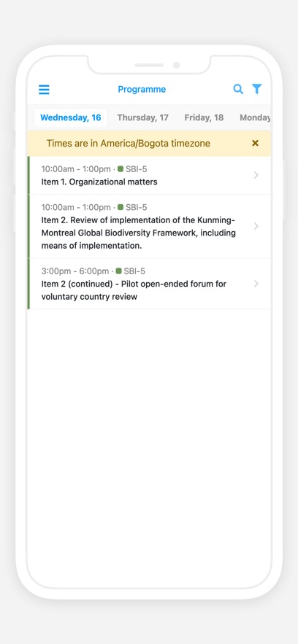Click the Programme title
This screenshot has width=298, height=644.
pyautogui.click(x=142, y=89)
